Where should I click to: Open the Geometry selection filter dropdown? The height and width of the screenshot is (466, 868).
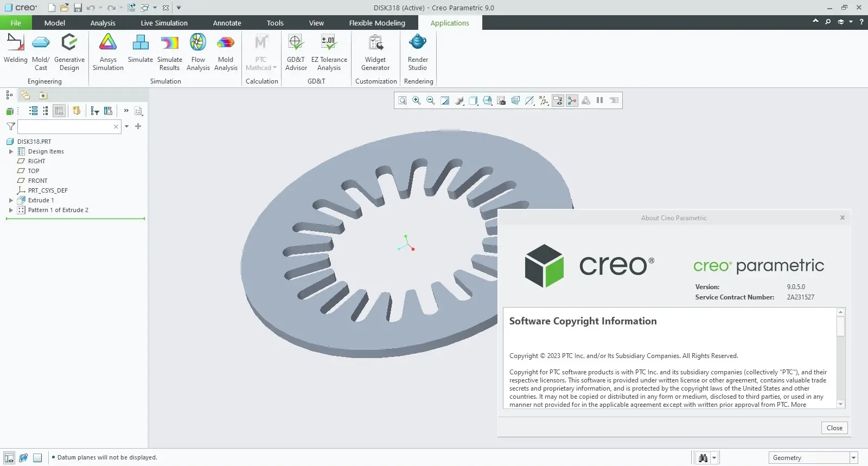click(x=853, y=458)
